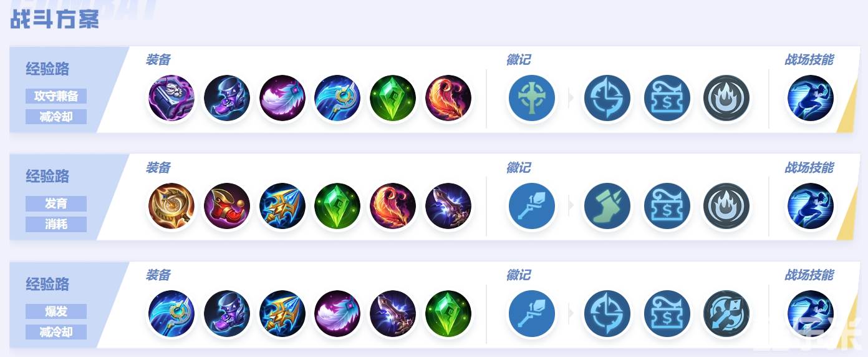The image size is (868, 357).
Task: Select the flame emblem in the first build
Action: [726, 99]
